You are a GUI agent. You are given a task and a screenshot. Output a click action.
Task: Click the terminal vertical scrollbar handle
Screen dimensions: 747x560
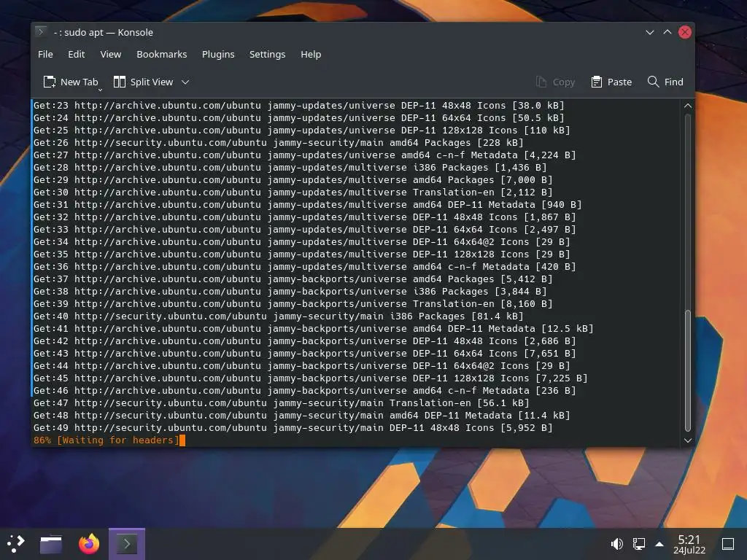tap(687, 370)
